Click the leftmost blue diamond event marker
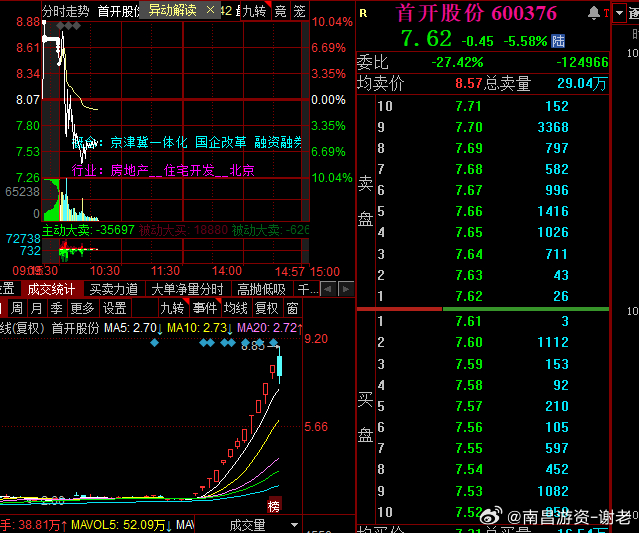639x533 pixels. click(154, 343)
